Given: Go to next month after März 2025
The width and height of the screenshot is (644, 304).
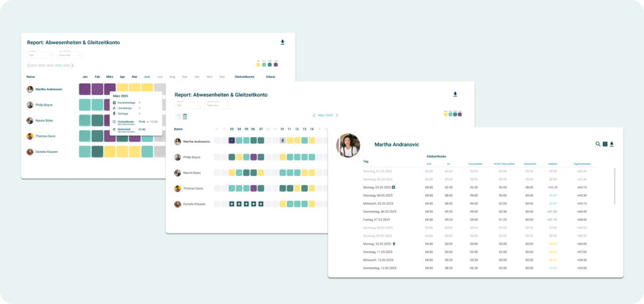Looking at the screenshot, I should tap(336, 115).
